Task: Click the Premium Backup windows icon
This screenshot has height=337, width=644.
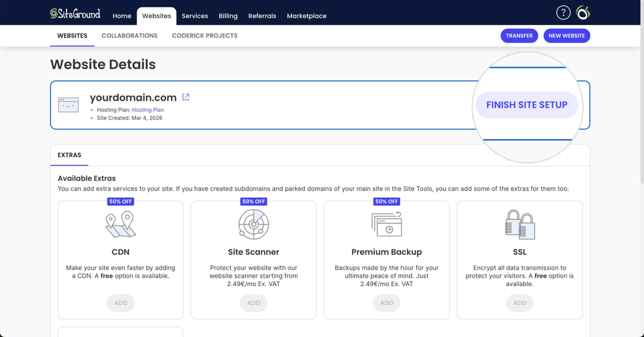Action: tap(387, 224)
